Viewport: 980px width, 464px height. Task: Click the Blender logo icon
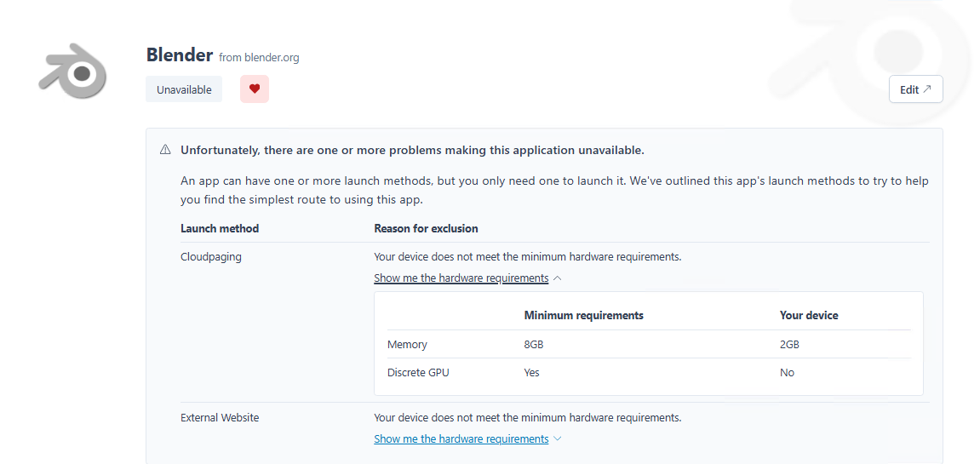tap(72, 70)
